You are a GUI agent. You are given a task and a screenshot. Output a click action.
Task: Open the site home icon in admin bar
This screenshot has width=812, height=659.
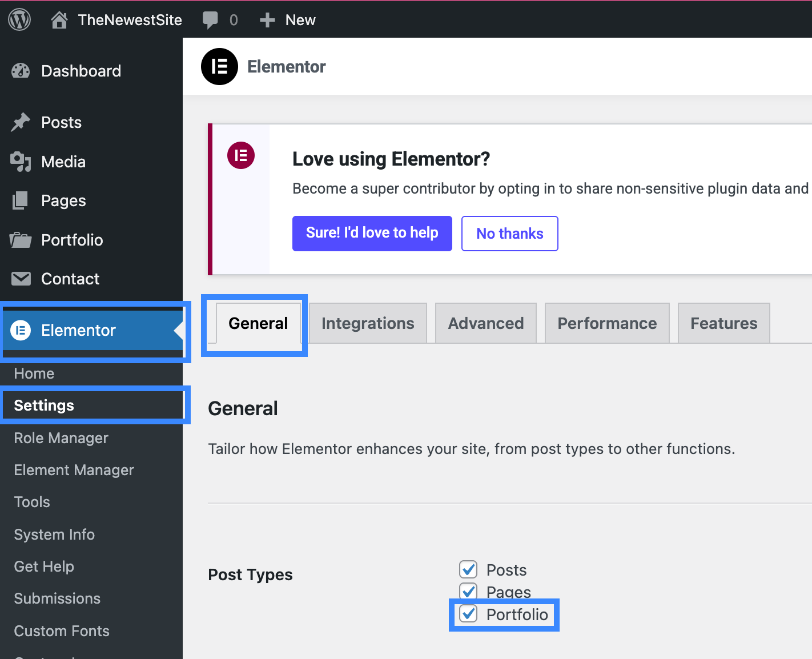tap(59, 20)
